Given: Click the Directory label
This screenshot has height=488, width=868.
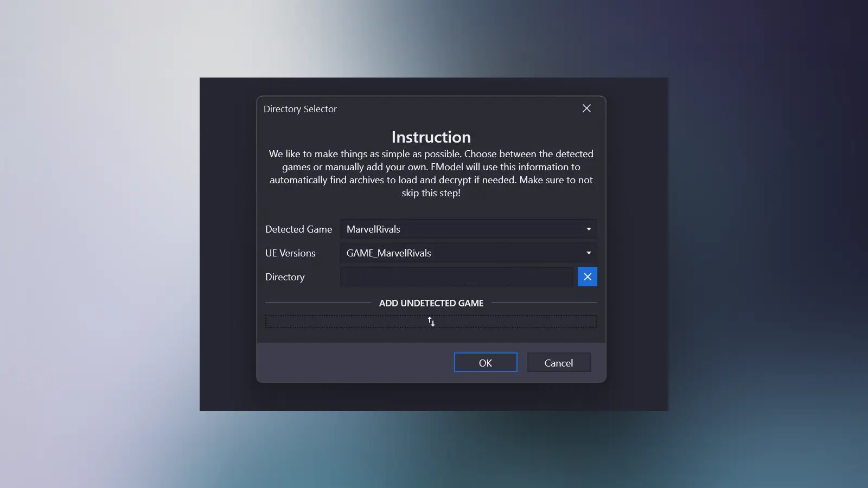Looking at the screenshot, I should click(x=284, y=277).
